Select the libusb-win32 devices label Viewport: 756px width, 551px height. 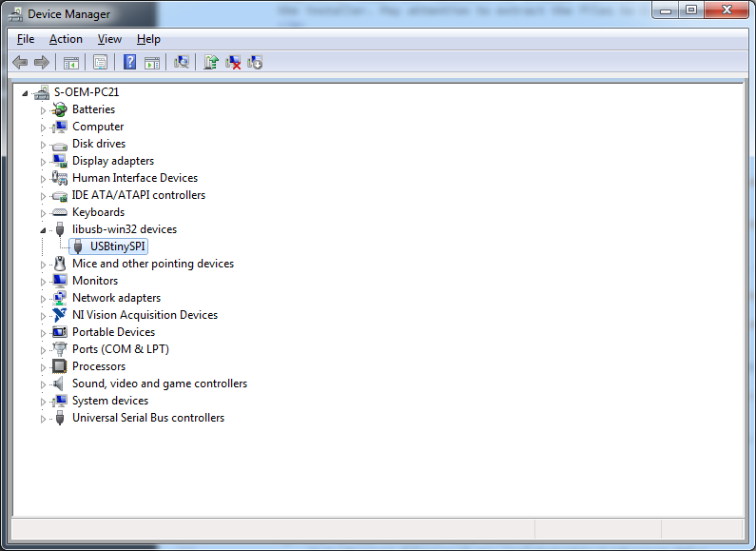point(125,229)
